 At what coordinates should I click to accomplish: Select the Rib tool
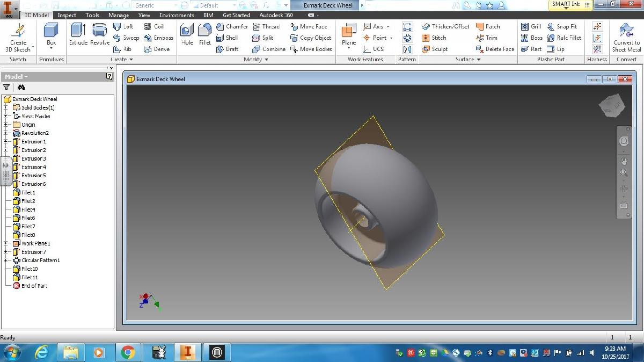(122, 49)
